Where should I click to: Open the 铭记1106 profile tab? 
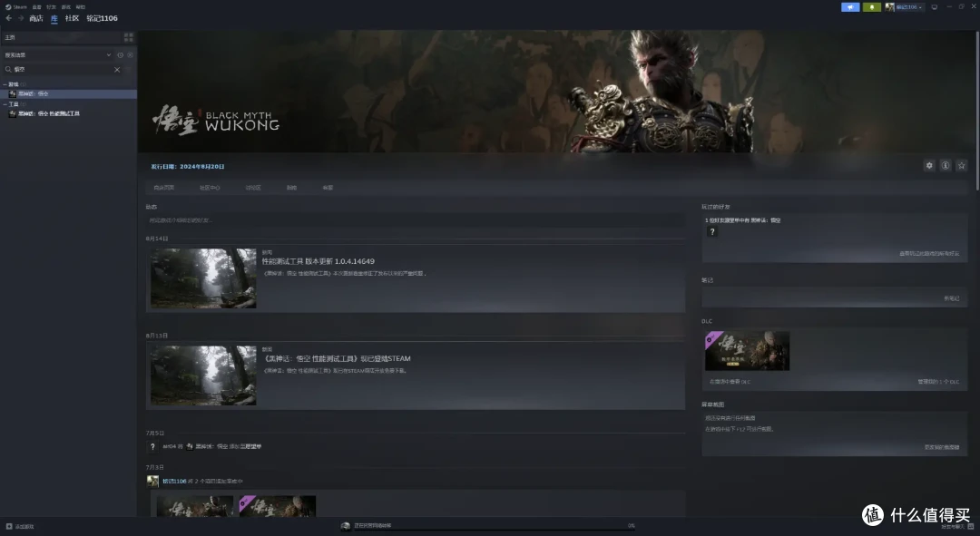tap(102, 18)
